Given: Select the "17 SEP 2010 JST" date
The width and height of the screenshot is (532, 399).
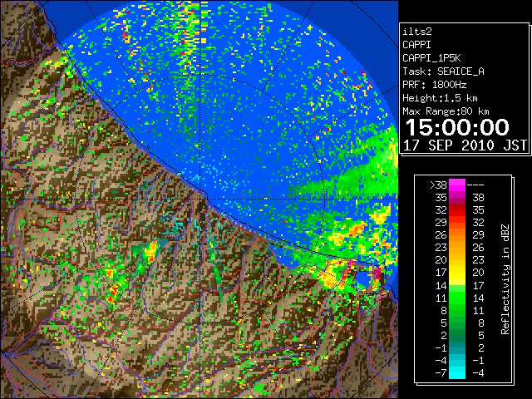Looking at the screenshot, I should [x=465, y=145].
